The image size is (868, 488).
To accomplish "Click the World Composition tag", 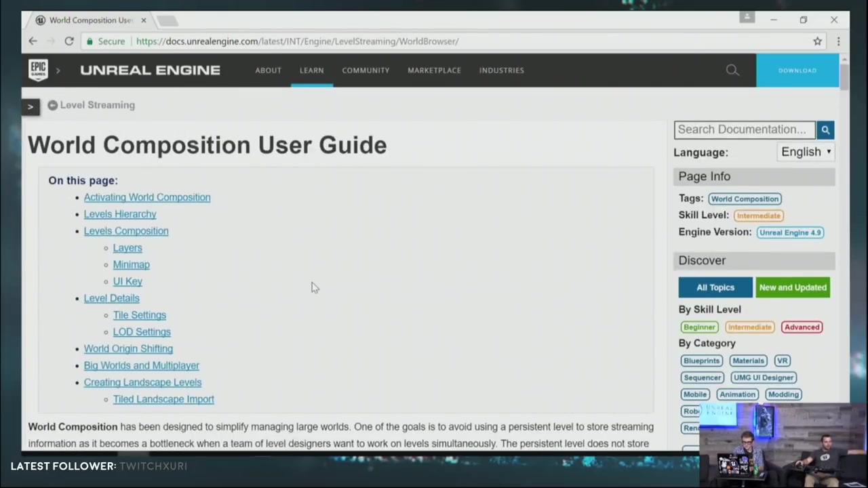I will [x=745, y=199].
